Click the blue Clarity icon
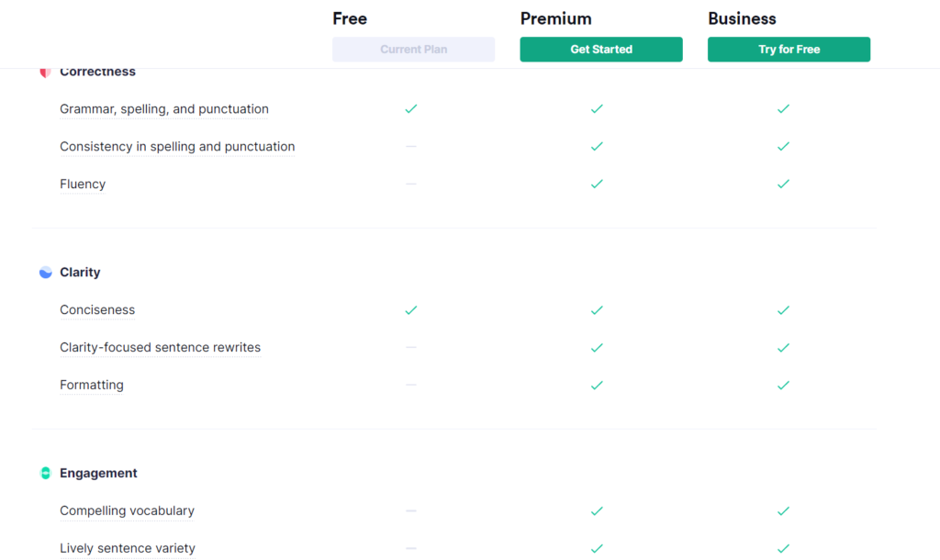The height and width of the screenshot is (560, 940). [46, 273]
